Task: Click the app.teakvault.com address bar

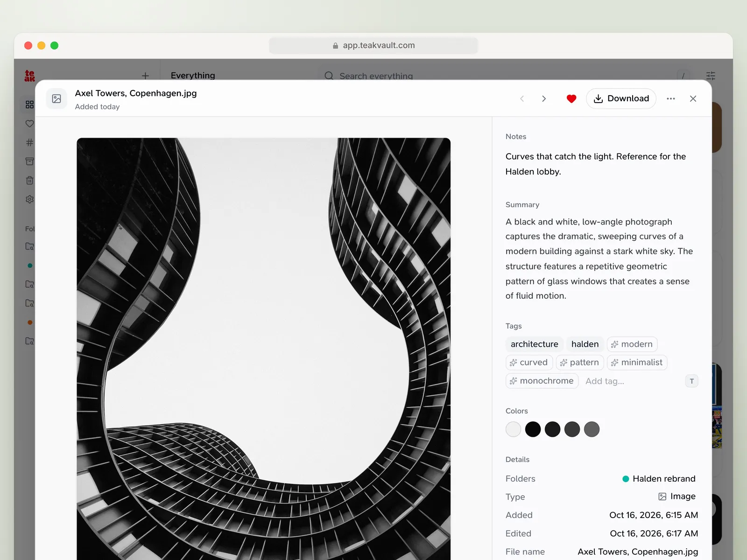Action: pos(373,45)
